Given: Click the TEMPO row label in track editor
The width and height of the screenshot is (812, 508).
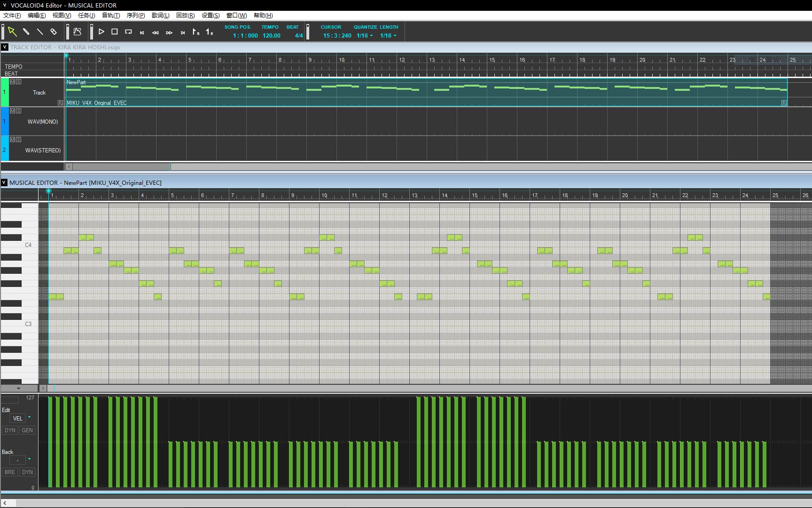Looking at the screenshot, I should (14, 67).
